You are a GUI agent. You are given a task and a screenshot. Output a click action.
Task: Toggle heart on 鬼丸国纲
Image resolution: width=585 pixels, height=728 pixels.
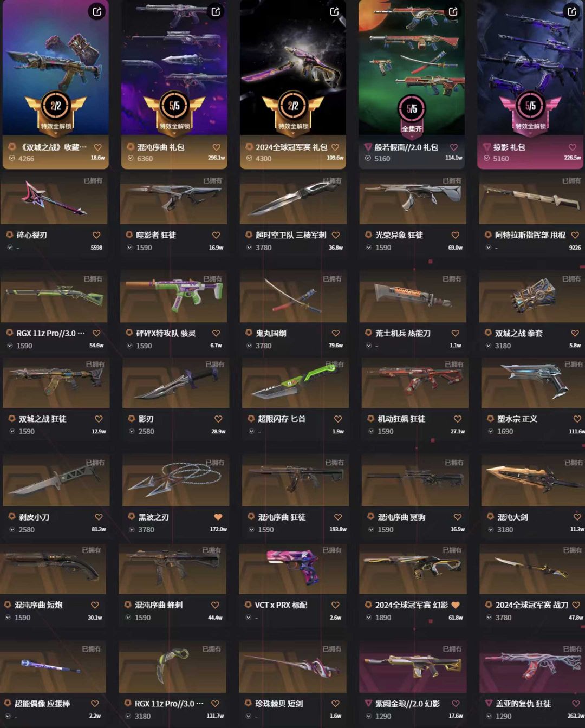tap(336, 333)
